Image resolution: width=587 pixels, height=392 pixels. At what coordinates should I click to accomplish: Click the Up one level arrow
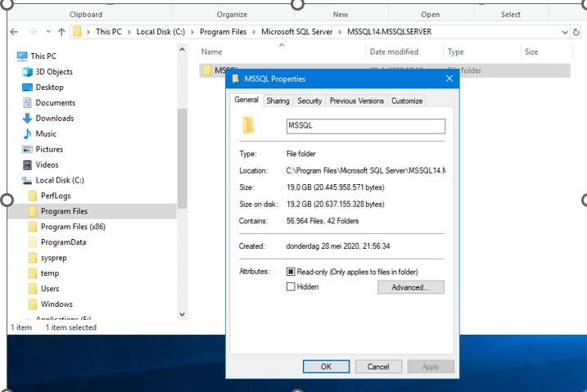[x=61, y=32]
